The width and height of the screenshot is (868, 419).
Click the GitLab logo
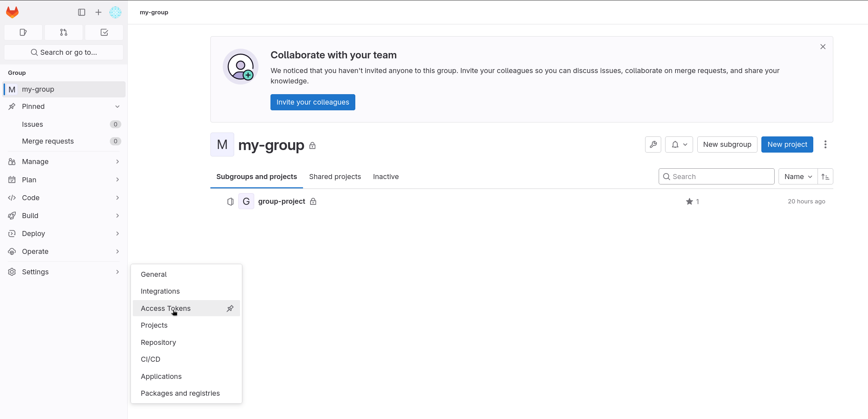(12, 12)
